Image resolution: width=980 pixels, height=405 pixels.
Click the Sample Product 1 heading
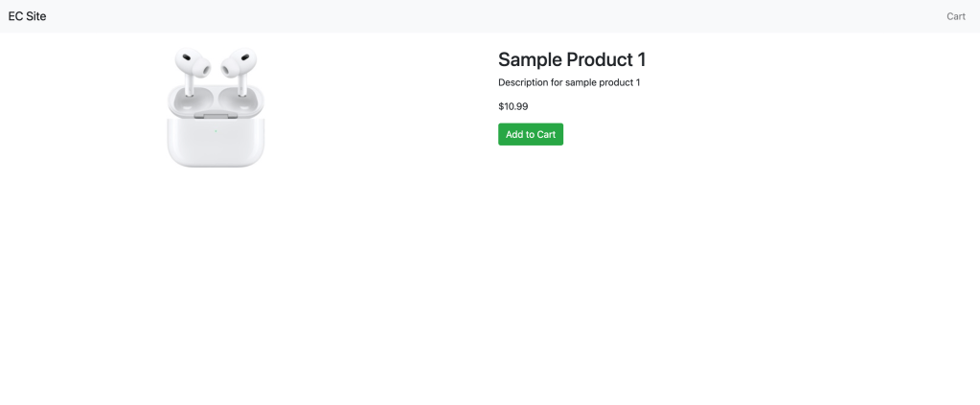pyautogui.click(x=572, y=59)
